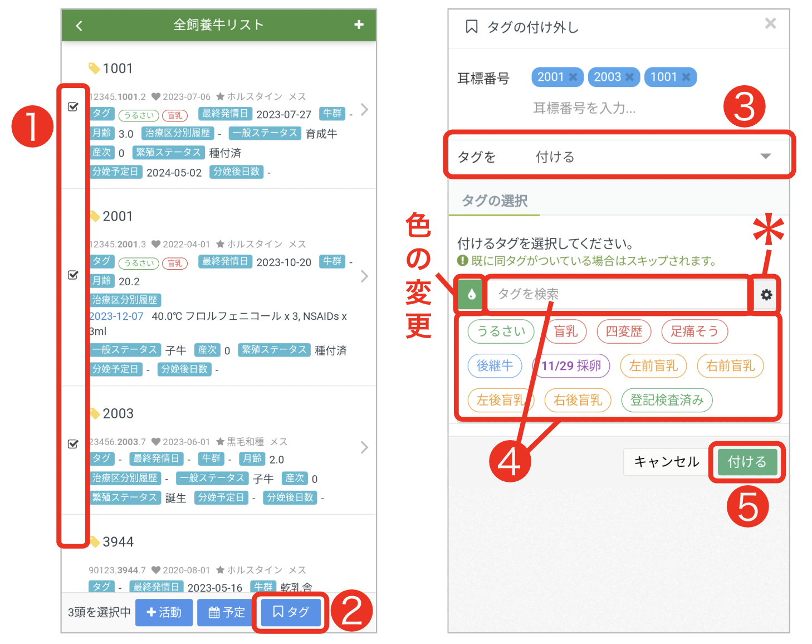812x644 pixels.
Task: Open details chevron for cow 2001
Action: tap(364, 276)
